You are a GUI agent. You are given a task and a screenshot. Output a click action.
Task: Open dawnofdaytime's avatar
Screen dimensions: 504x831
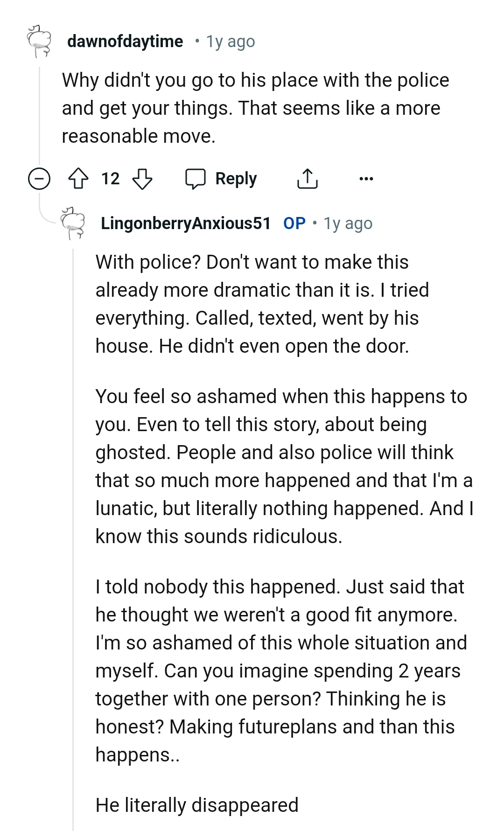click(x=40, y=41)
